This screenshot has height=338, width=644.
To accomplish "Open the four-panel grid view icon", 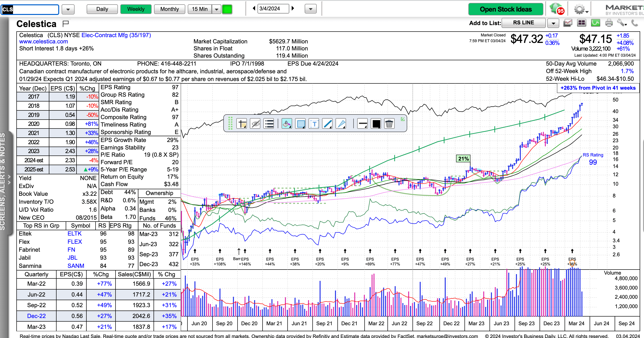I will tap(581, 23).
